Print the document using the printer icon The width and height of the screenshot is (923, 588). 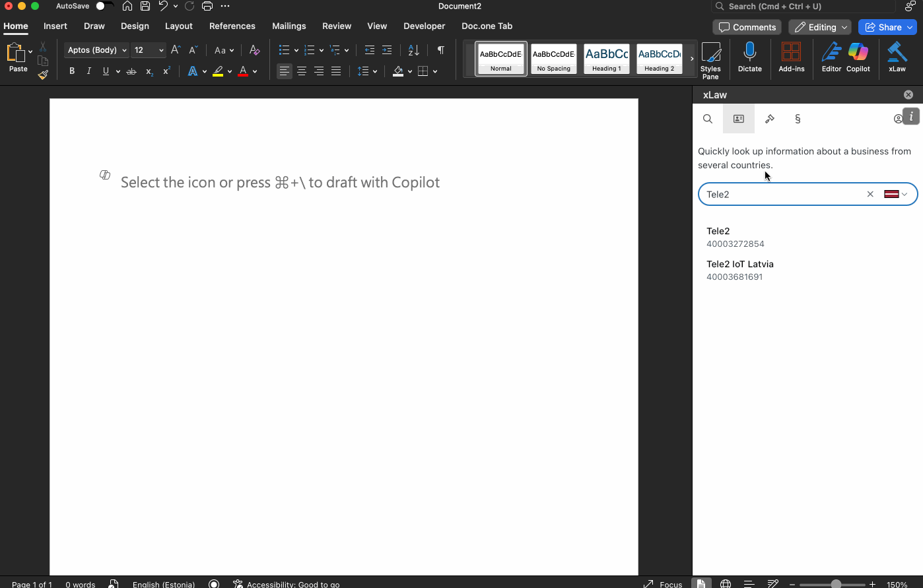207,6
